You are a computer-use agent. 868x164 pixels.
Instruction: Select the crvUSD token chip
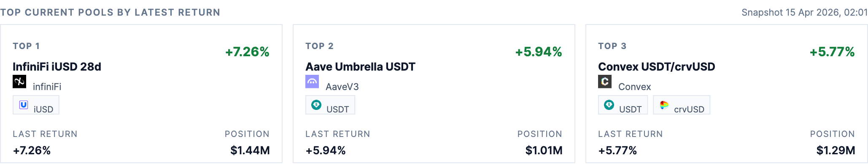682,105
